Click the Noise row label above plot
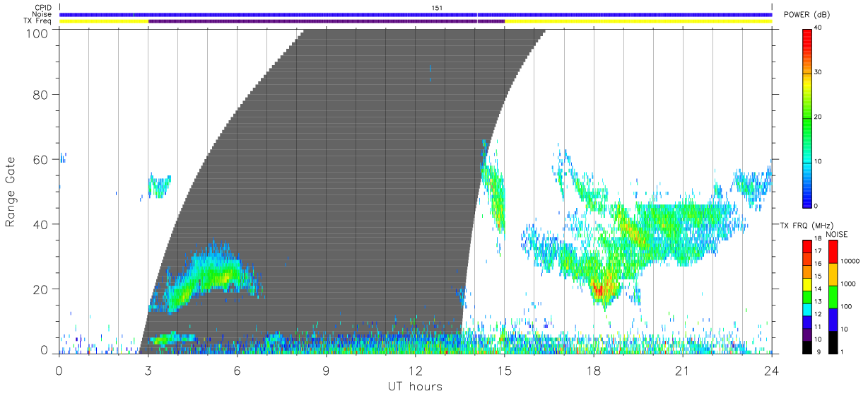868x401 pixels. tap(42, 14)
